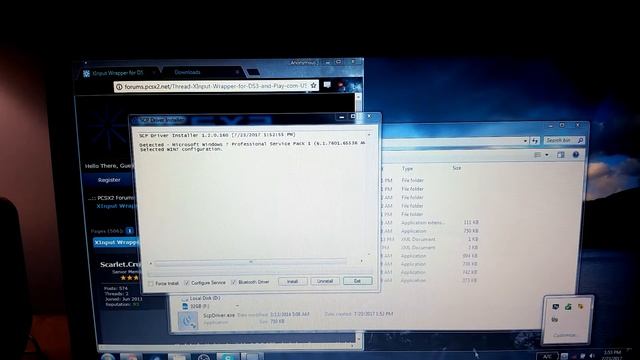Viewport: 640px width, 360px height.
Task: Sort by the Size column header
Action: (x=457, y=168)
